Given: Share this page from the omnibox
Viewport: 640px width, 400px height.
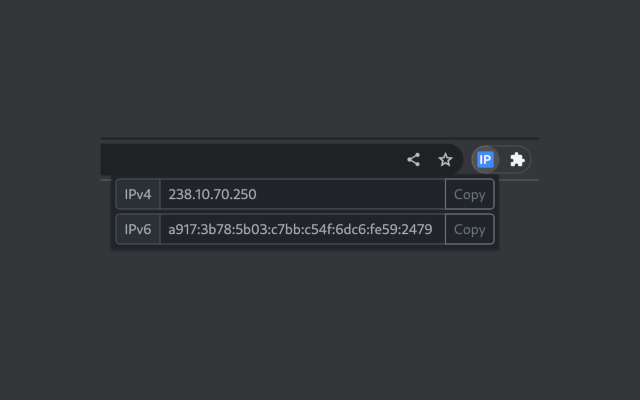Looking at the screenshot, I should click(x=413, y=159).
